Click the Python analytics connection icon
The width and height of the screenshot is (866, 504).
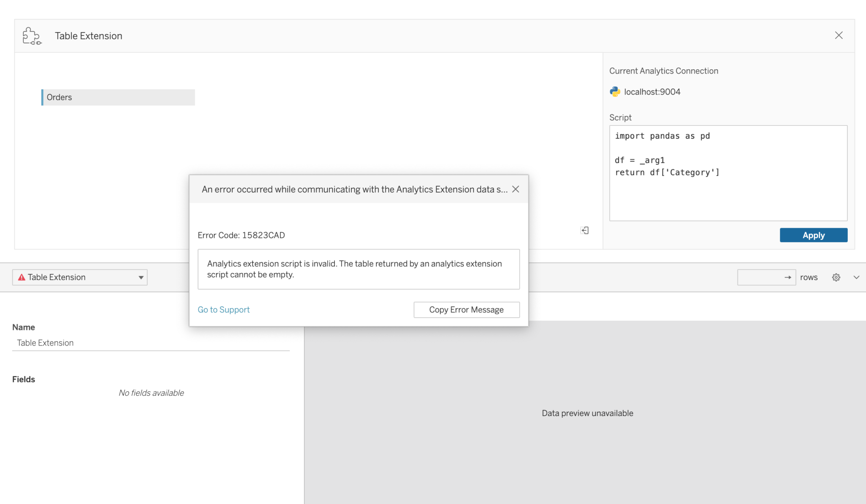tap(614, 91)
